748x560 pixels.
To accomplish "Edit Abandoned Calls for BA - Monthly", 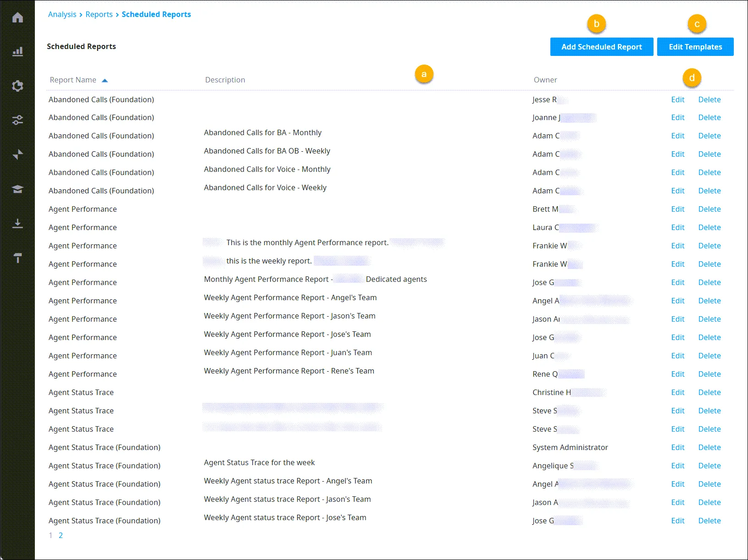I will 677,136.
